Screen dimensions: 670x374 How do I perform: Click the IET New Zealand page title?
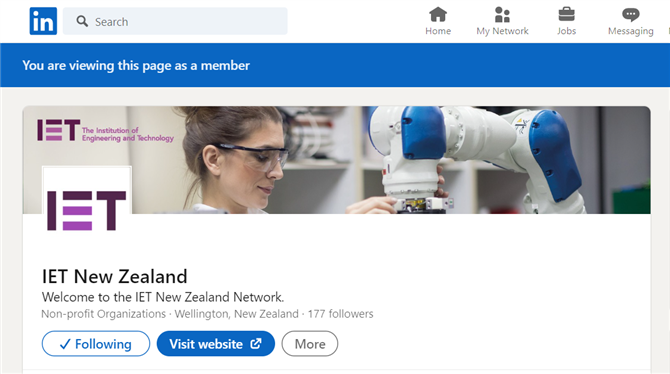tap(115, 277)
